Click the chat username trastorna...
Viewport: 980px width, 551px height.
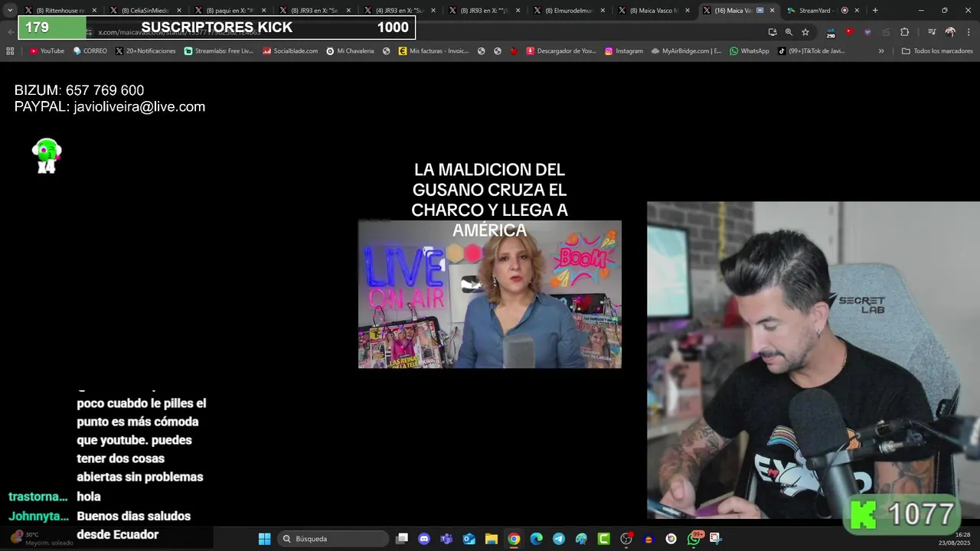click(x=38, y=497)
